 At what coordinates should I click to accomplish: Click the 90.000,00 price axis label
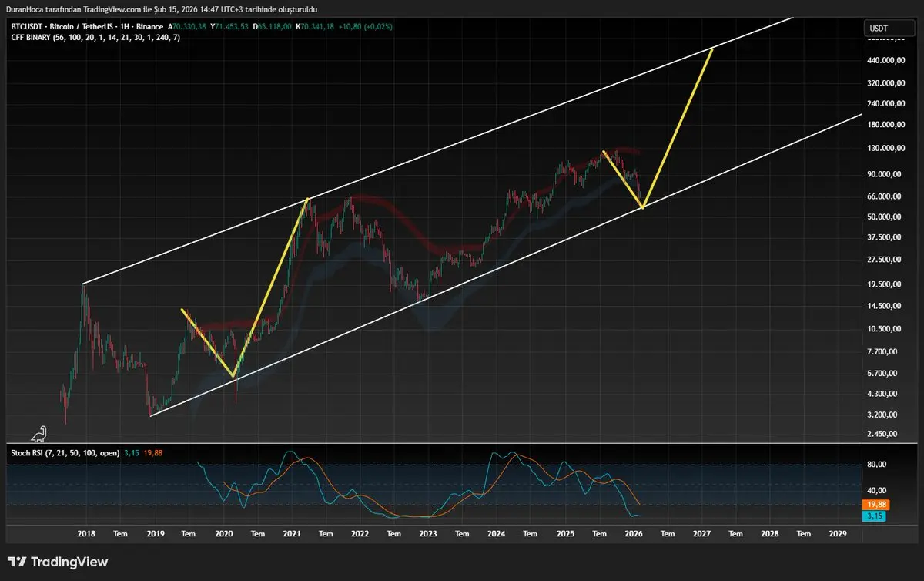coord(885,174)
